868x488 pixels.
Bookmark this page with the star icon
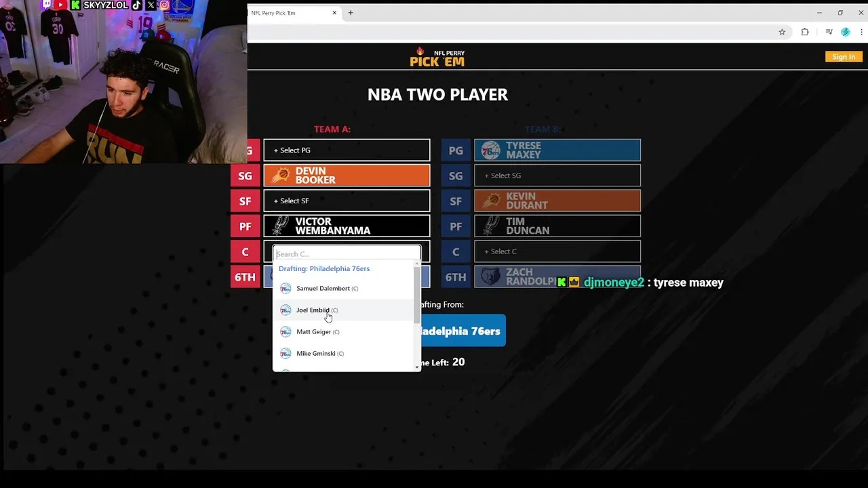(782, 32)
